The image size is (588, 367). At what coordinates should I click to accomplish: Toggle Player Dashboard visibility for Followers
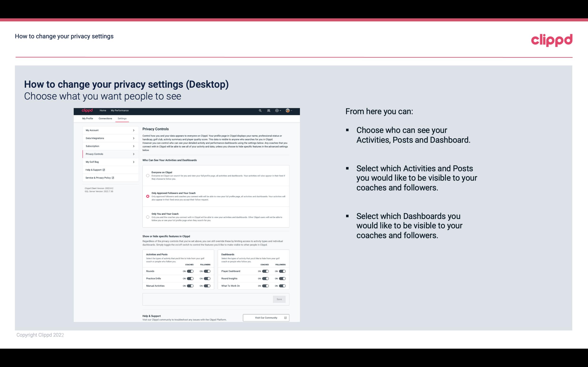[282, 271]
